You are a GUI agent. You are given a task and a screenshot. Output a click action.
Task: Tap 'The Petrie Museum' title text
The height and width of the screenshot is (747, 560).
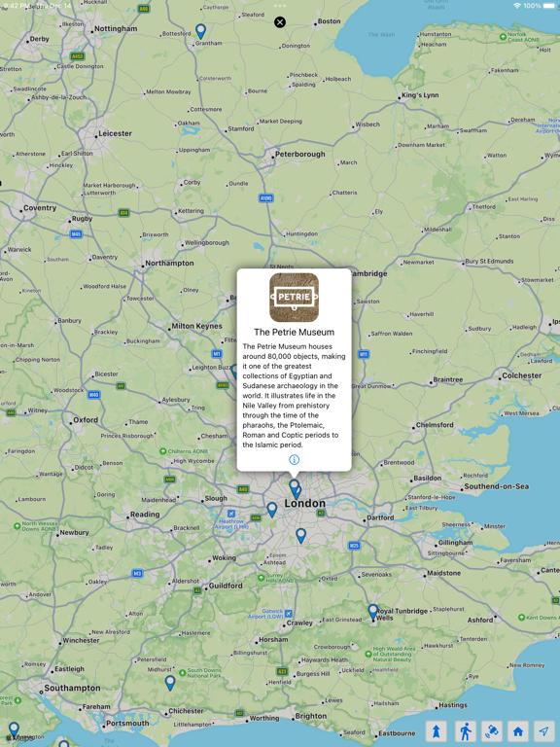pos(295,332)
